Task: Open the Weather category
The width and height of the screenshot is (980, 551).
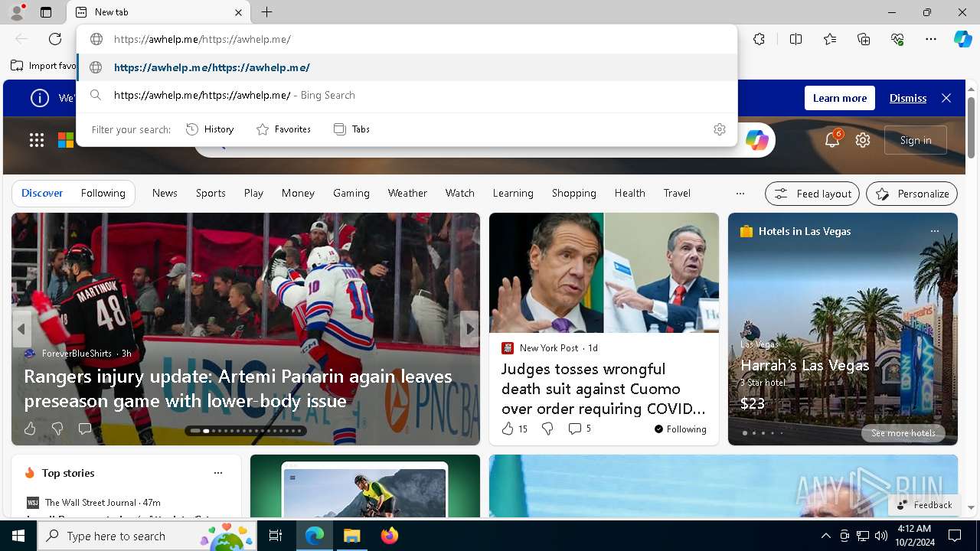Action: point(407,193)
